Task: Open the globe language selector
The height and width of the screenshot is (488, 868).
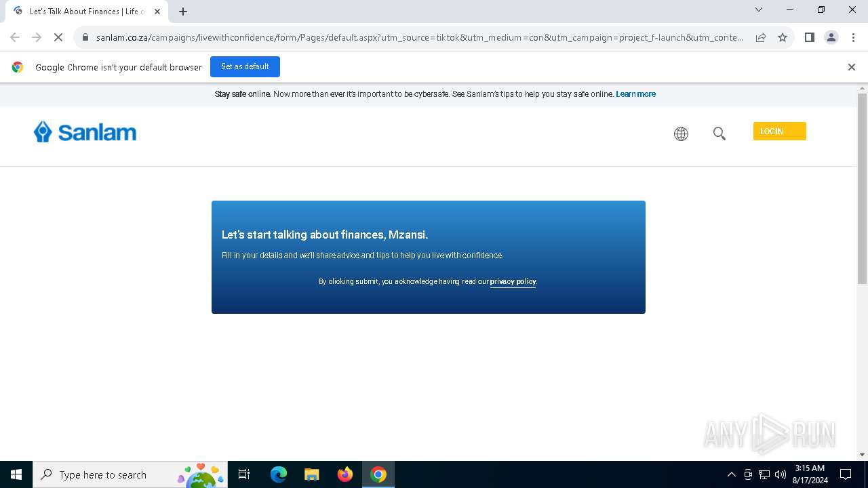Action: click(x=681, y=134)
